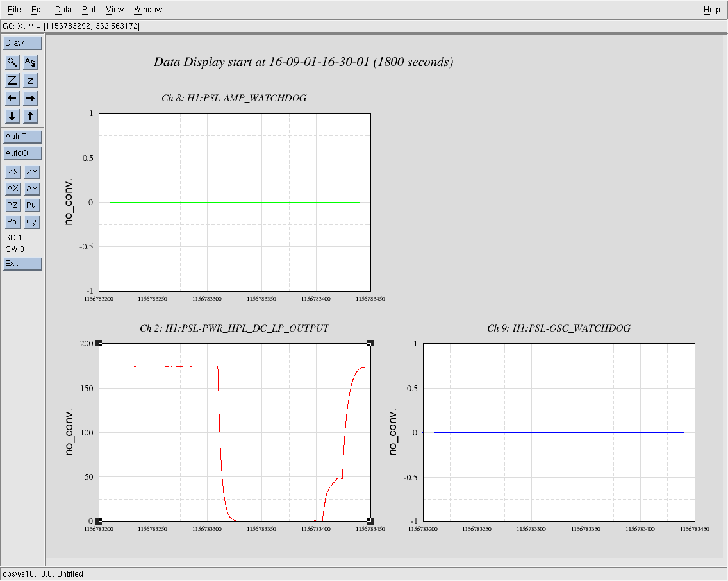Click the SD:1 stack depth label
The width and height of the screenshot is (728, 581).
coord(13,238)
